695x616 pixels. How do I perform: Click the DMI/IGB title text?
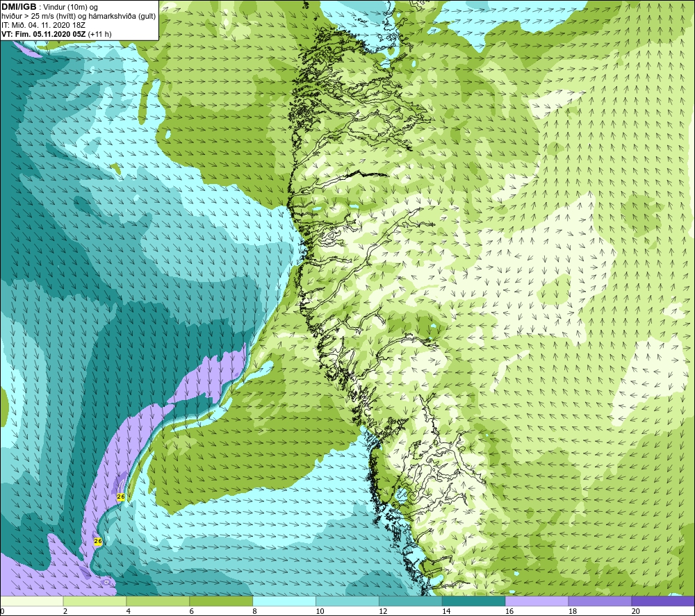19,7
